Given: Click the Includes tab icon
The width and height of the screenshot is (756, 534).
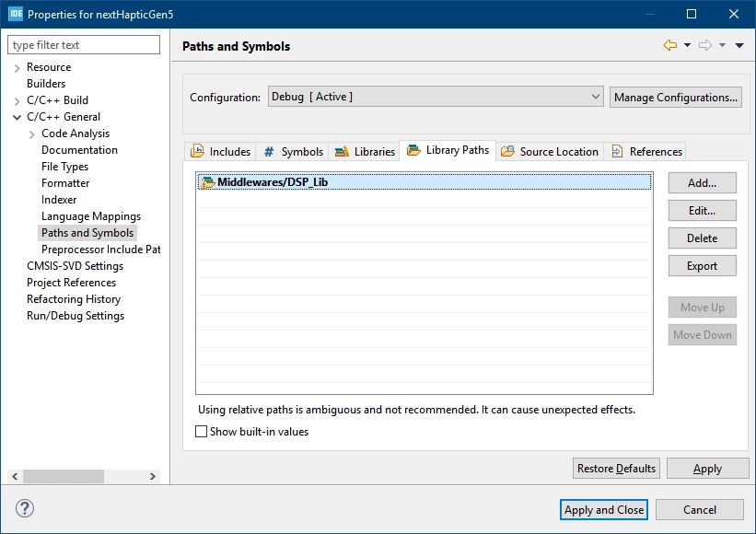Looking at the screenshot, I should coord(197,151).
